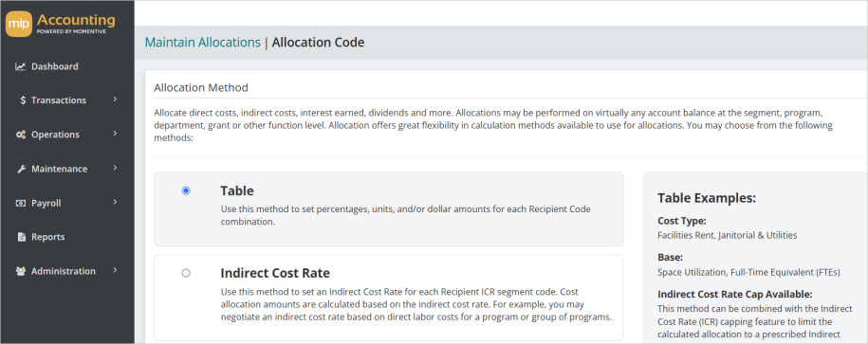Click the Payroll money icon
This screenshot has width=868, height=344.
point(21,203)
